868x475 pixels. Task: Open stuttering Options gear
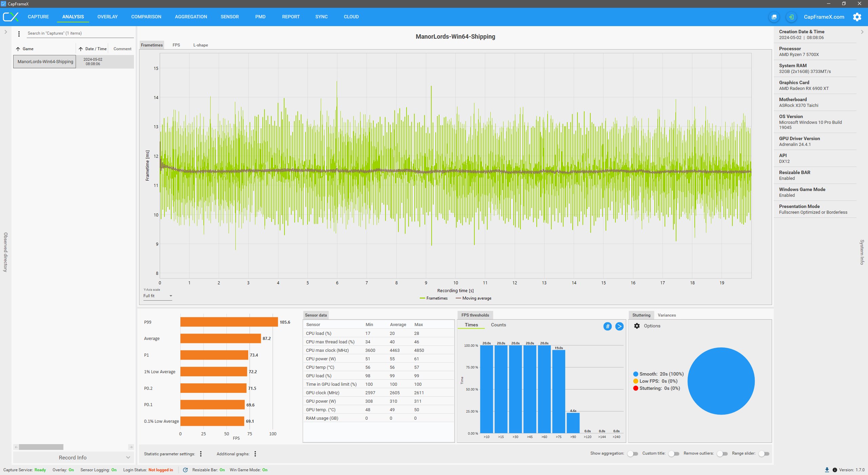(x=637, y=326)
